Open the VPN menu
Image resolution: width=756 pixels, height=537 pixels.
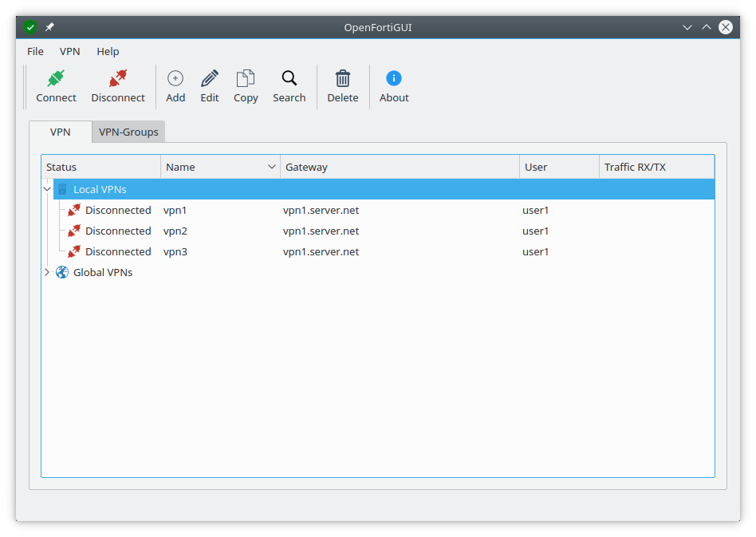click(x=70, y=52)
